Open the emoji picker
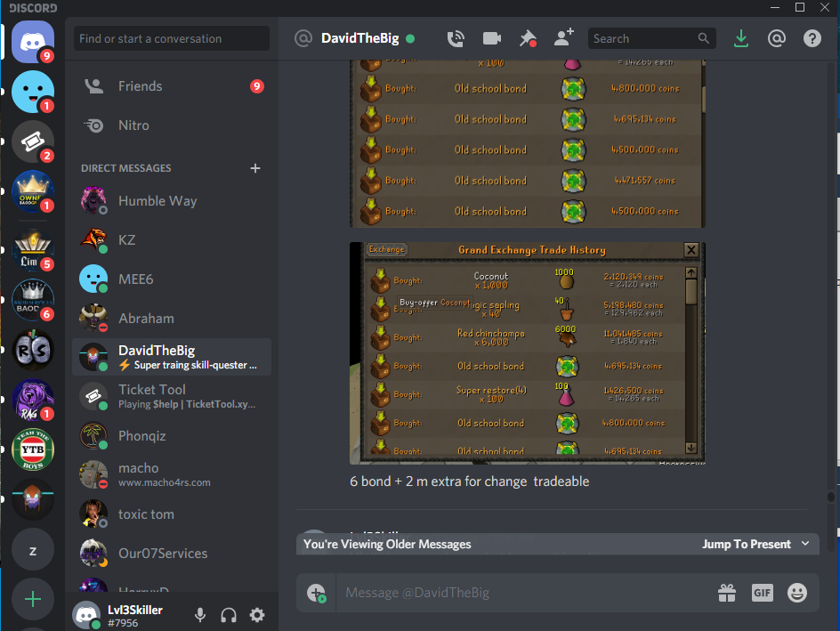840x631 pixels. [x=797, y=593]
